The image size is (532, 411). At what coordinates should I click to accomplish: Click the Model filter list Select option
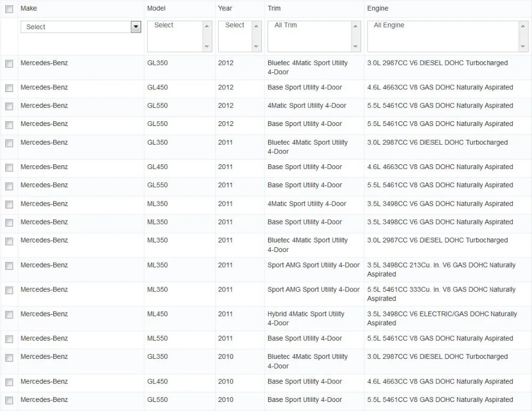[x=163, y=25]
